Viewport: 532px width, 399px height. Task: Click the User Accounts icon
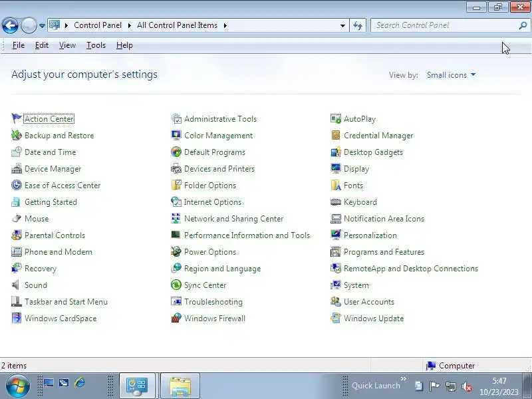(x=336, y=302)
